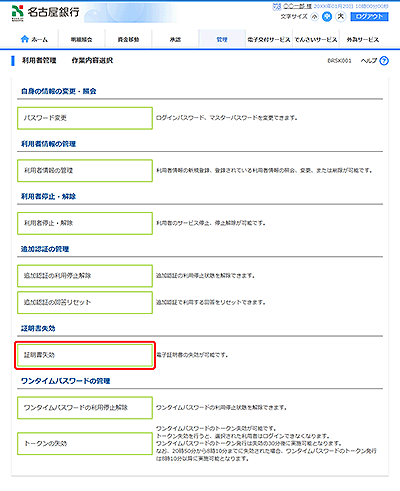Switch to the 承認 tab
The height and width of the screenshot is (491, 400).
(x=175, y=39)
